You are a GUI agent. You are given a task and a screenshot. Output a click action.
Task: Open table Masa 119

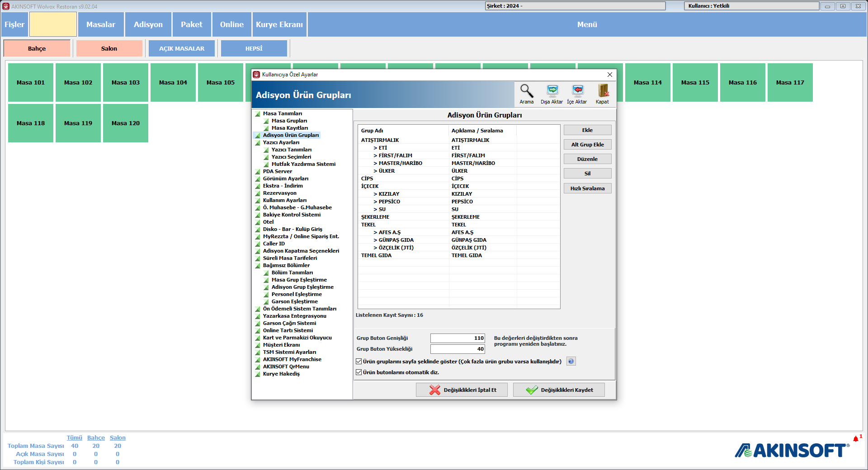[78, 123]
